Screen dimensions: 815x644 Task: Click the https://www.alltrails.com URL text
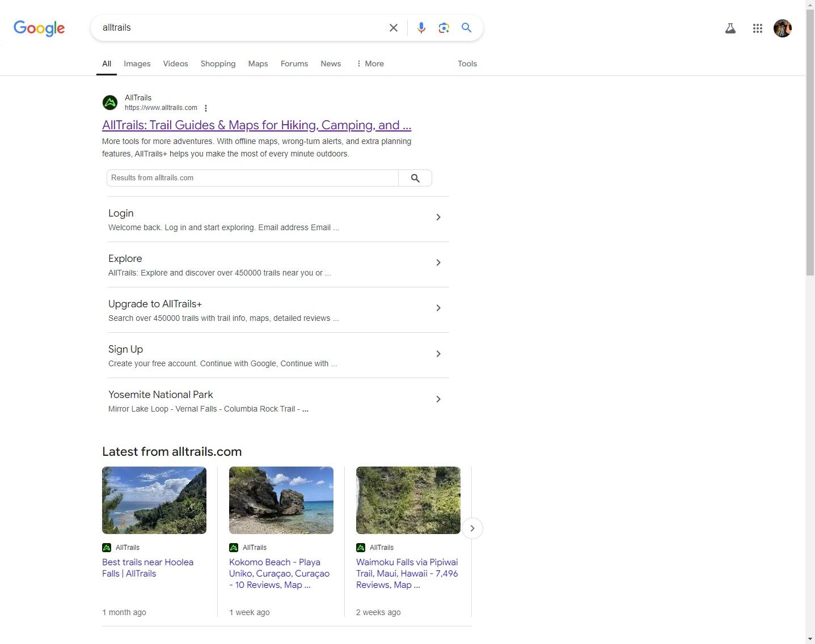tap(161, 108)
